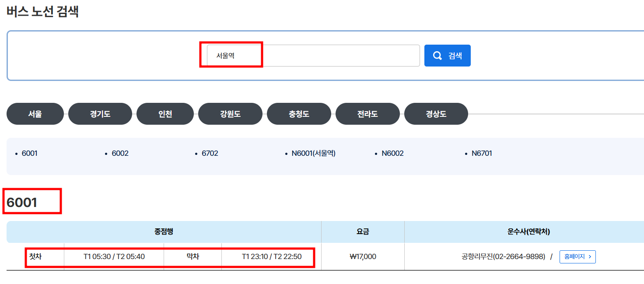Select the 충청도 region pill
The height and width of the screenshot is (284, 644).
tap(299, 113)
